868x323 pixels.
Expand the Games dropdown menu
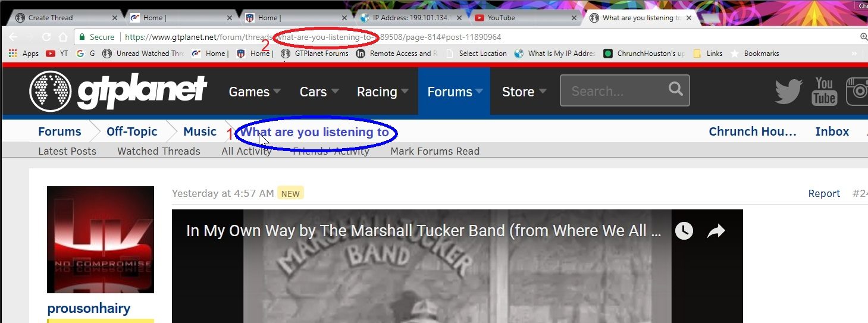255,92
